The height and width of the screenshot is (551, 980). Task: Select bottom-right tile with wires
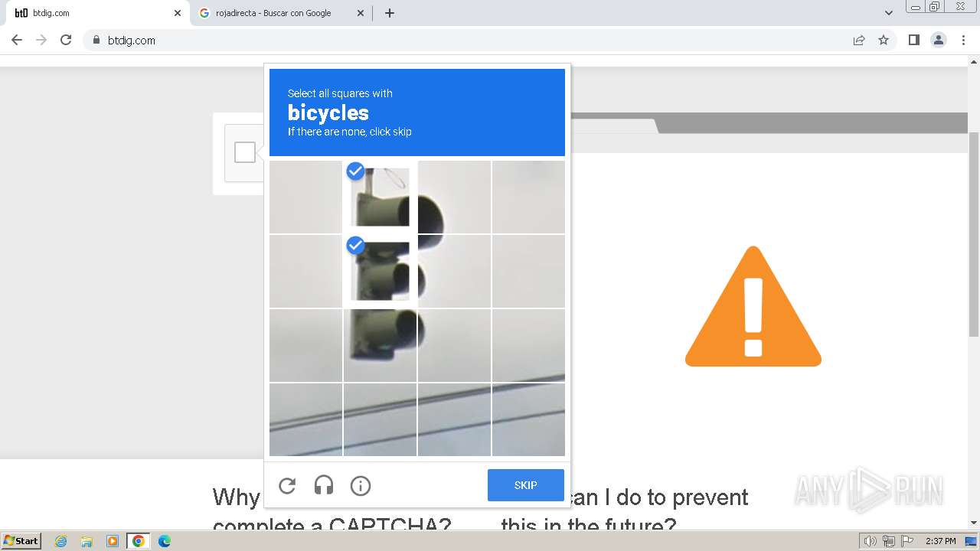click(x=528, y=419)
